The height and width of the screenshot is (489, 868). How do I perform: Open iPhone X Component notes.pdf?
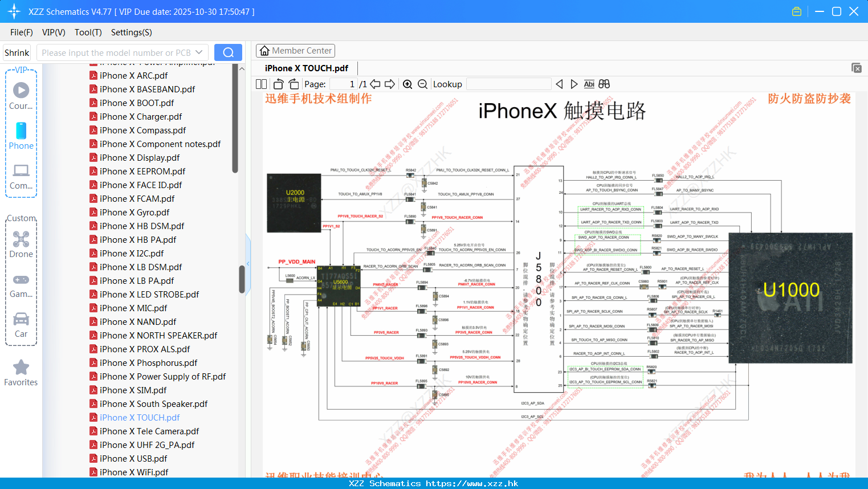160,144
